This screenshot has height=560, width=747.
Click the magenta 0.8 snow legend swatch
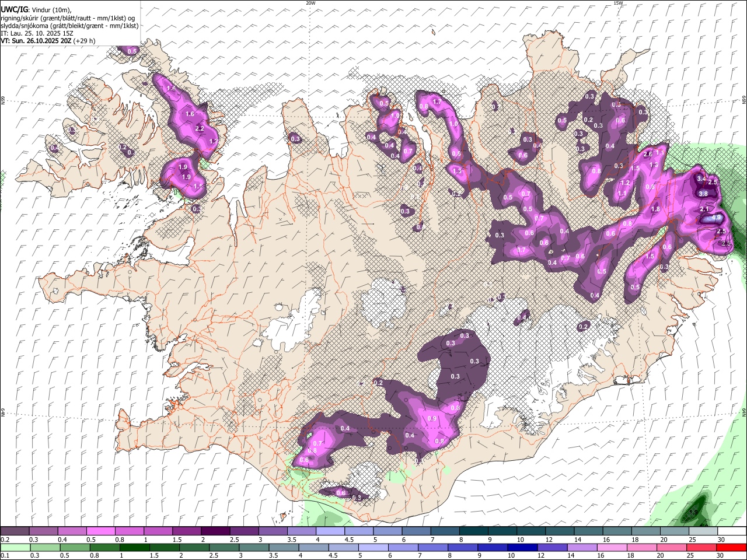pos(130,531)
